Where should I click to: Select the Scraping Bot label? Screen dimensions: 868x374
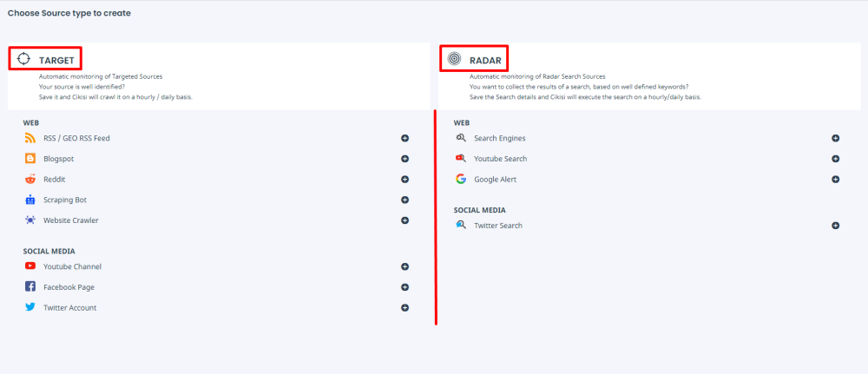click(65, 200)
